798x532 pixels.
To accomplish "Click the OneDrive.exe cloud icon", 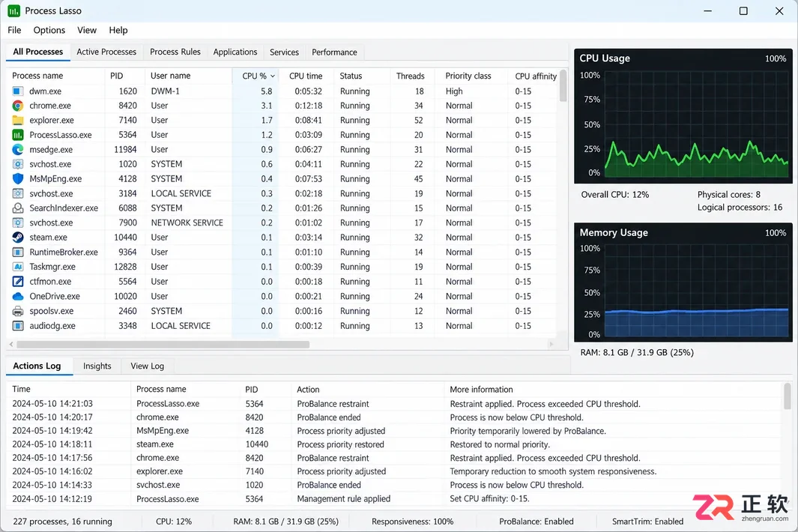I will [18, 296].
